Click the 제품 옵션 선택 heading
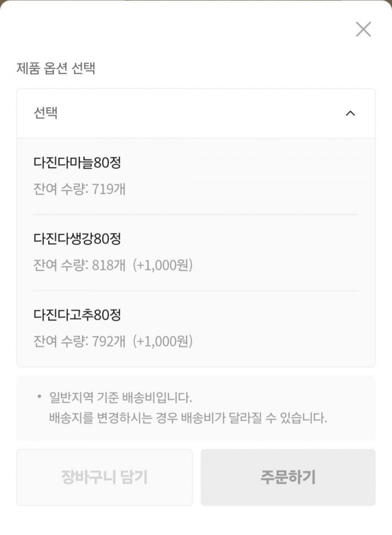Screen dimensions: 392x535 point(56,69)
